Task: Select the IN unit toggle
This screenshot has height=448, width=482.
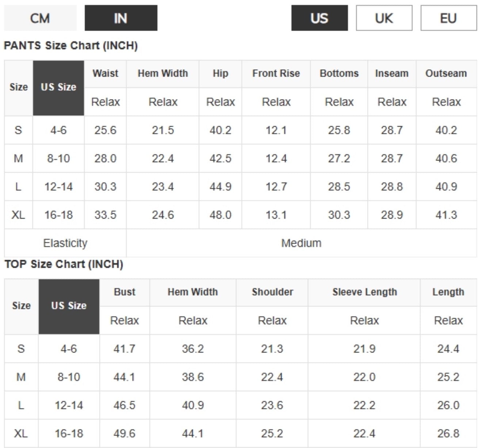Action: [x=121, y=18]
